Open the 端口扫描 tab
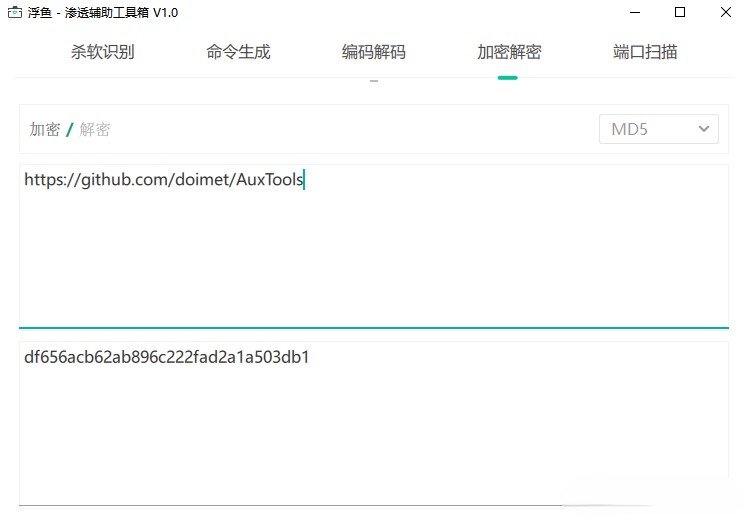 tap(645, 51)
